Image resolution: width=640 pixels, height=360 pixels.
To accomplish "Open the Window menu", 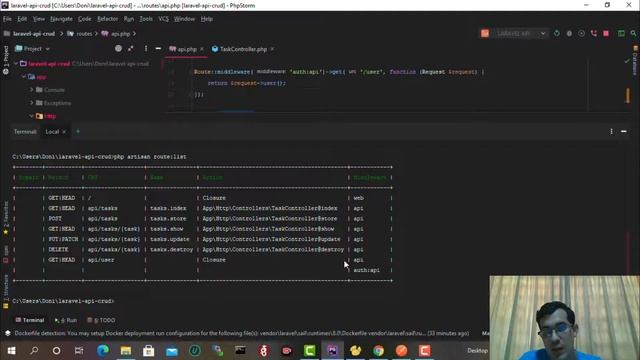I will tap(184, 19).
